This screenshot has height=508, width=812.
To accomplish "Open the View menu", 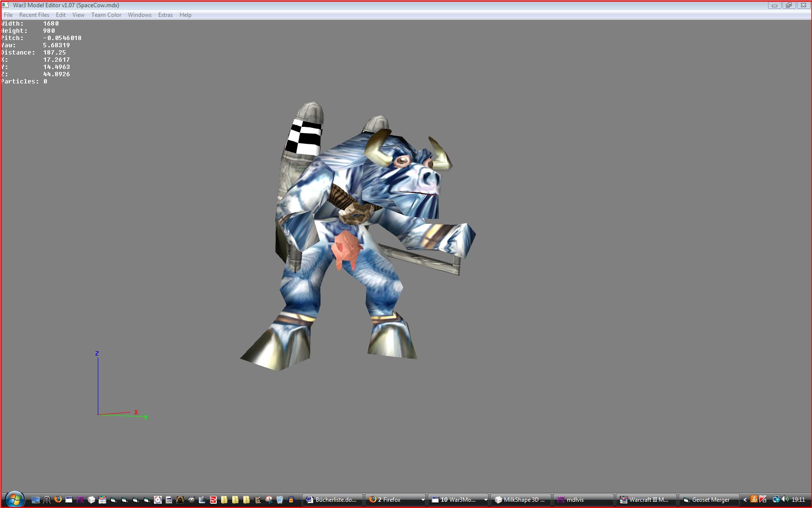I will (78, 15).
